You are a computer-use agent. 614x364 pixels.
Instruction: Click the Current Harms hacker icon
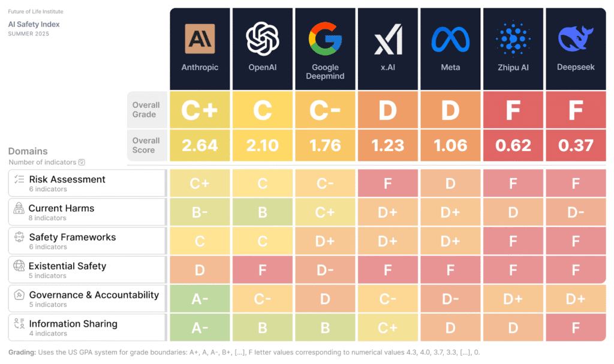tap(19, 208)
